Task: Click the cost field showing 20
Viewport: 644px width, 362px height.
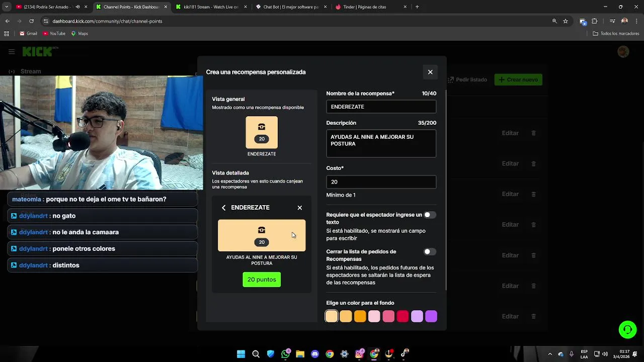Action: point(381,182)
